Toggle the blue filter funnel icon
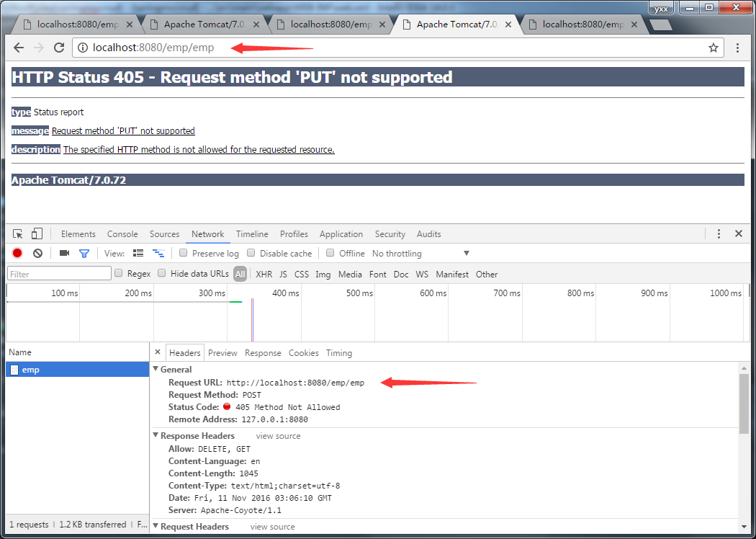756x539 pixels. [84, 254]
